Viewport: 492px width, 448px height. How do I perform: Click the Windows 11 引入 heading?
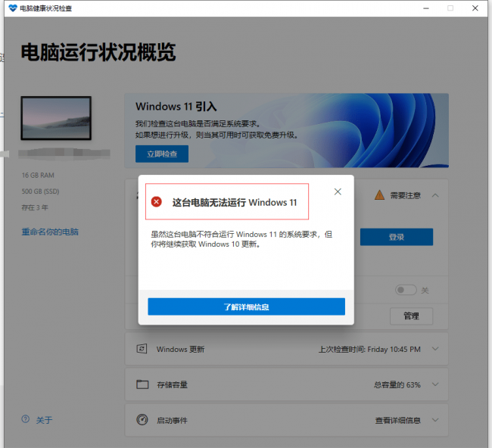[x=176, y=107]
